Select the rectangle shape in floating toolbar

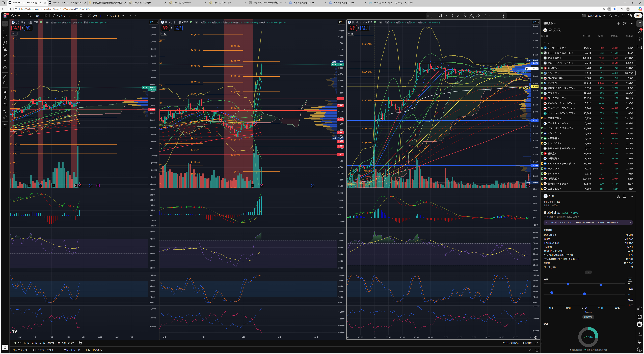coord(484,15)
